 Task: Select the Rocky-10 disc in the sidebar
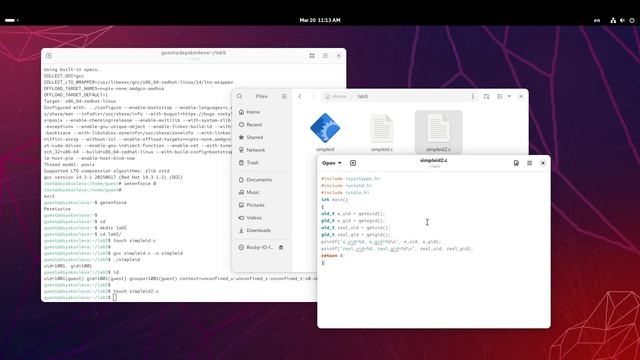[x=256, y=247]
